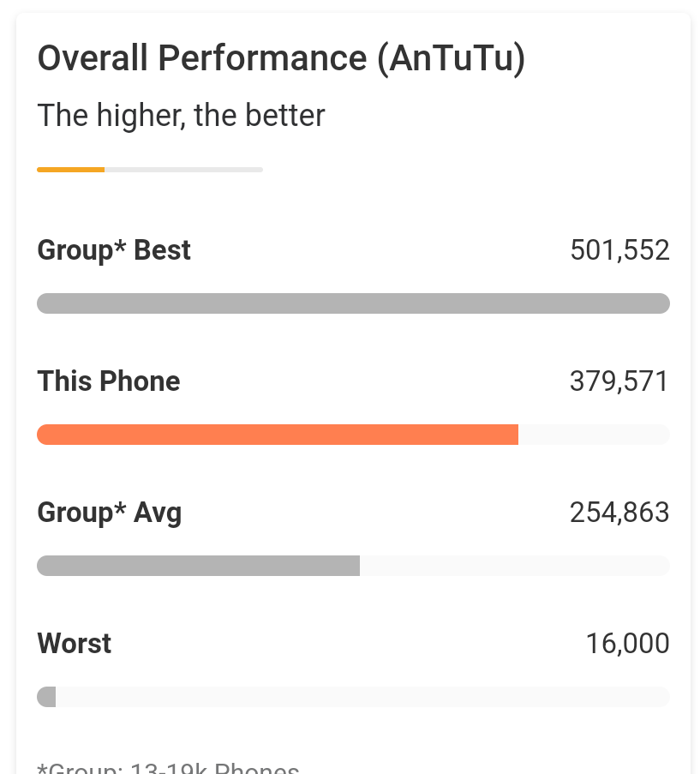
Task: Click the orange This Phone score bar
Action: pyautogui.click(x=278, y=435)
